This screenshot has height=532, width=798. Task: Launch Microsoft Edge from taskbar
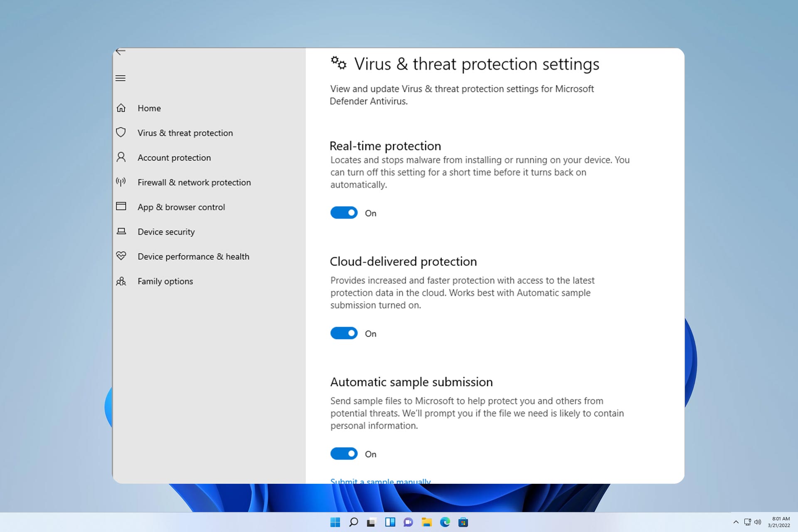tap(445, 522)
